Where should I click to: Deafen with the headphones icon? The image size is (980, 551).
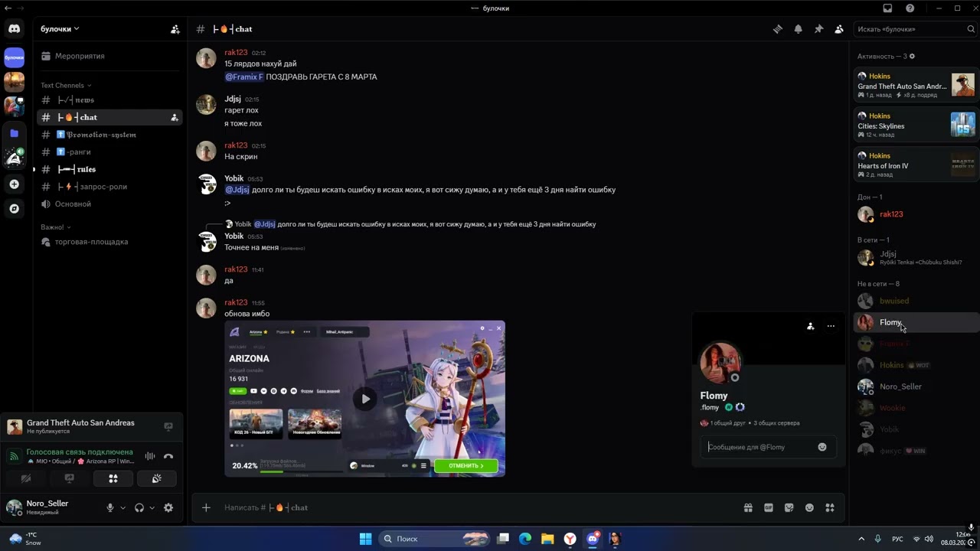pos(139,507)
